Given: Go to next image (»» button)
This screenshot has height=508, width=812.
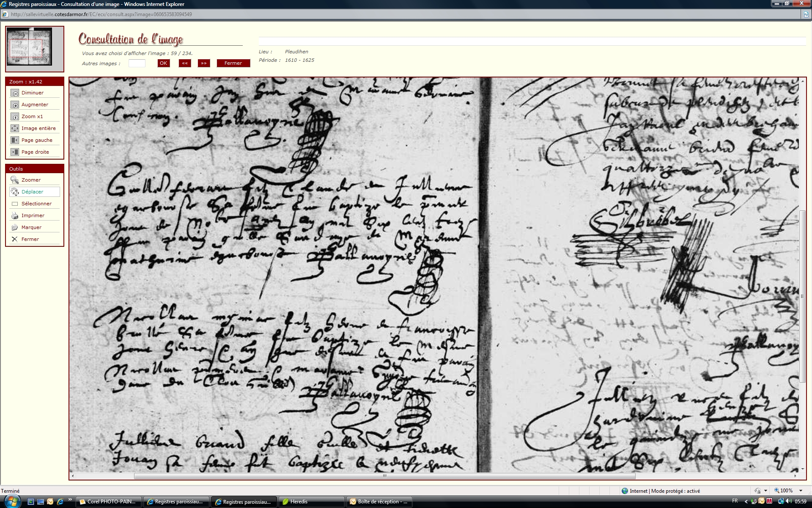Looking at the screenshot, I should (204, 63).
